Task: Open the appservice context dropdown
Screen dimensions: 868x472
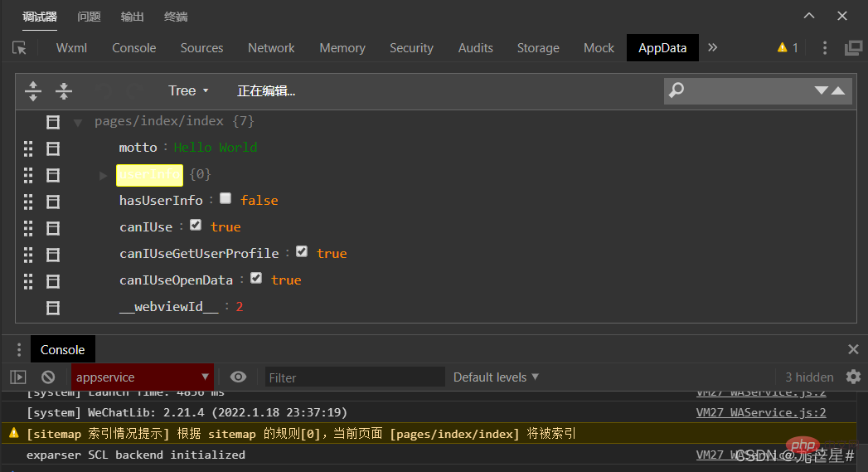Action: (x=143, y=377)
